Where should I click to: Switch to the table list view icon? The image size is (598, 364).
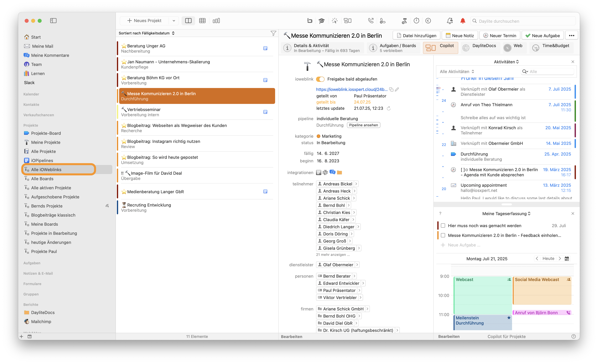click(202, 21)
